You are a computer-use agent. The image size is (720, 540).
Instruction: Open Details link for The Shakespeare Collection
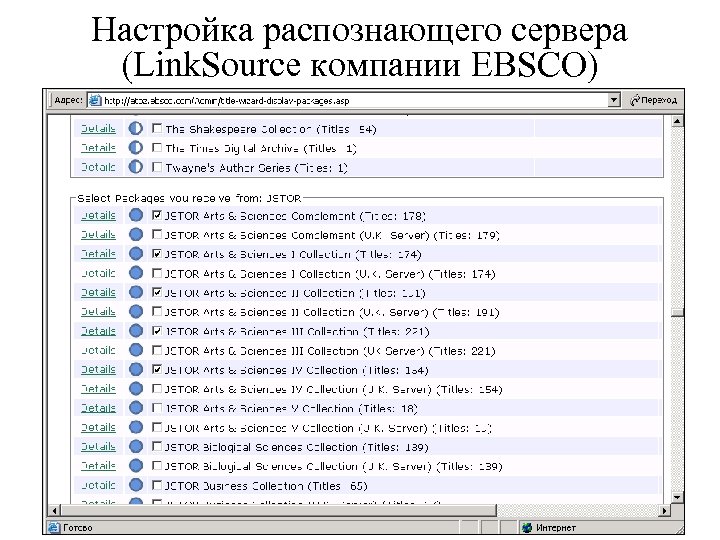98,129
